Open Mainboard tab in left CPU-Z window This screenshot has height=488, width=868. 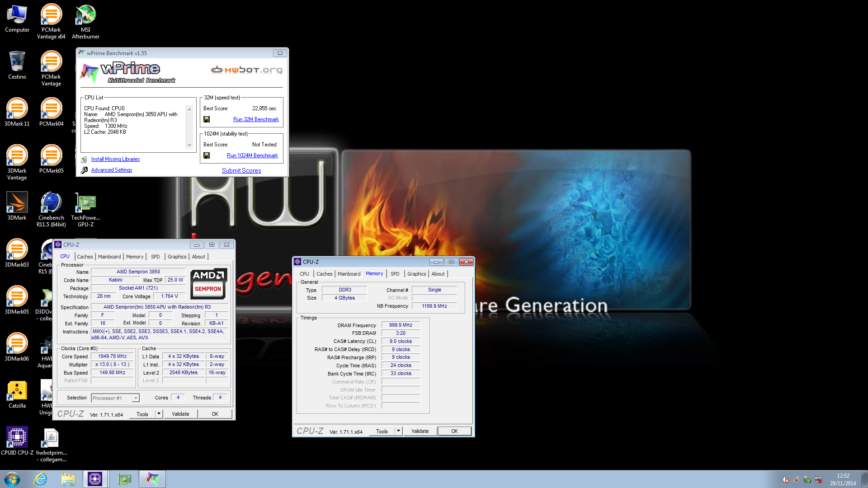(109, 257)
